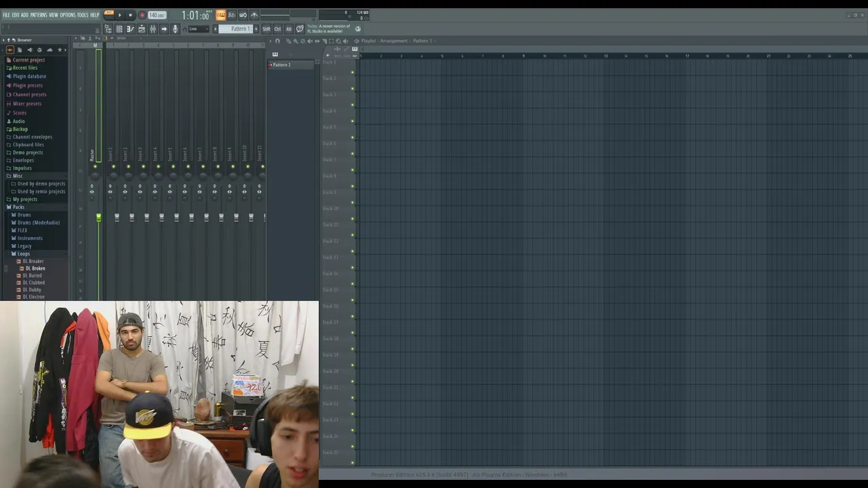Image resolution: width=868 pixels, height=488 pixels.
Task: Expand the Drums (ModeAudio) pack
Action: (39, 222)
